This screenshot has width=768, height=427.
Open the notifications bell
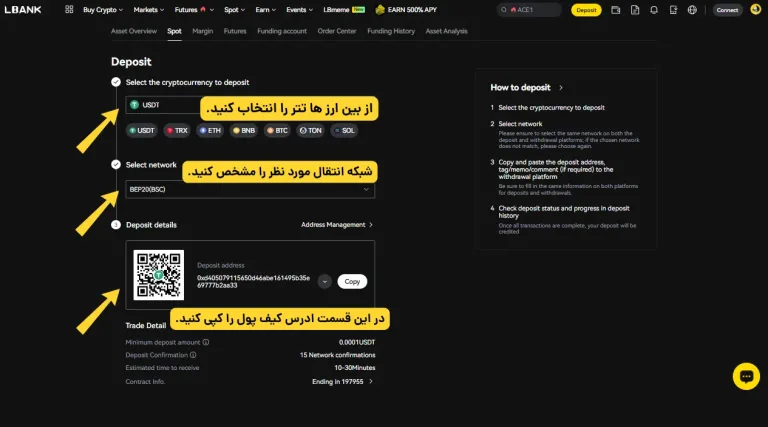654,10
